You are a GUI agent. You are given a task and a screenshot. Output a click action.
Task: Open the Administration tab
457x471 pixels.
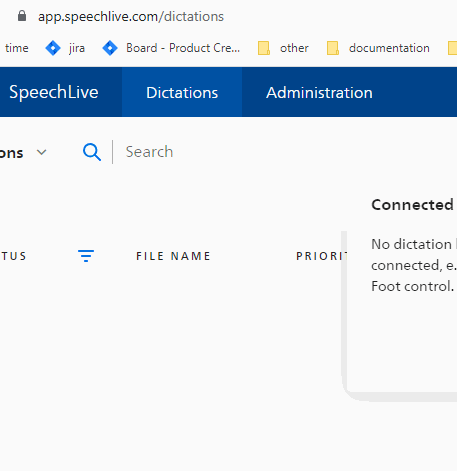tap(319, 92)
